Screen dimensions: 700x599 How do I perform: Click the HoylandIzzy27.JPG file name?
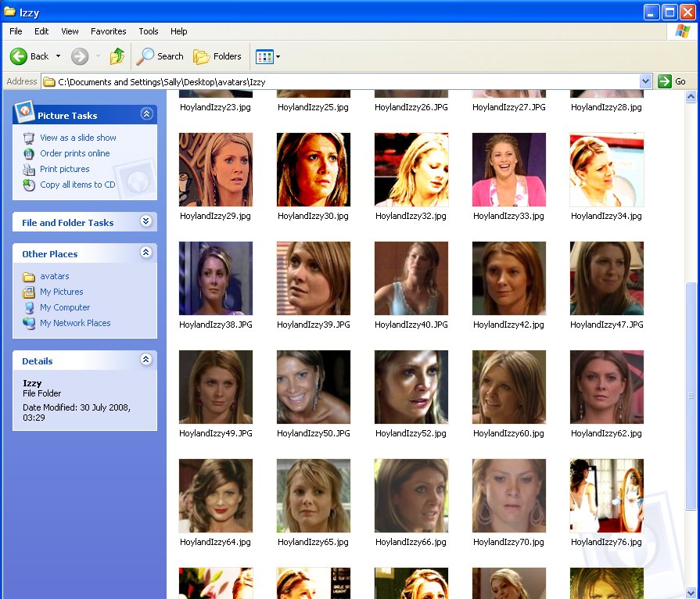click(x=509, y=108)
